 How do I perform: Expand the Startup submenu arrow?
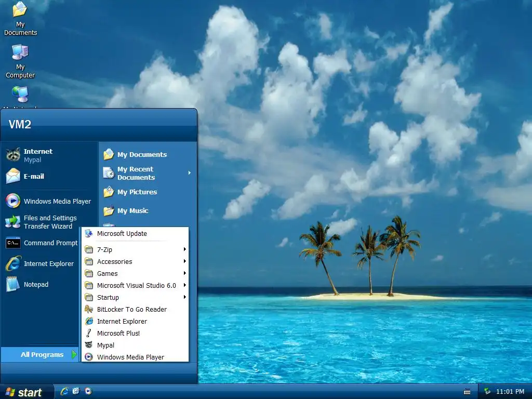tap(184, 297)
